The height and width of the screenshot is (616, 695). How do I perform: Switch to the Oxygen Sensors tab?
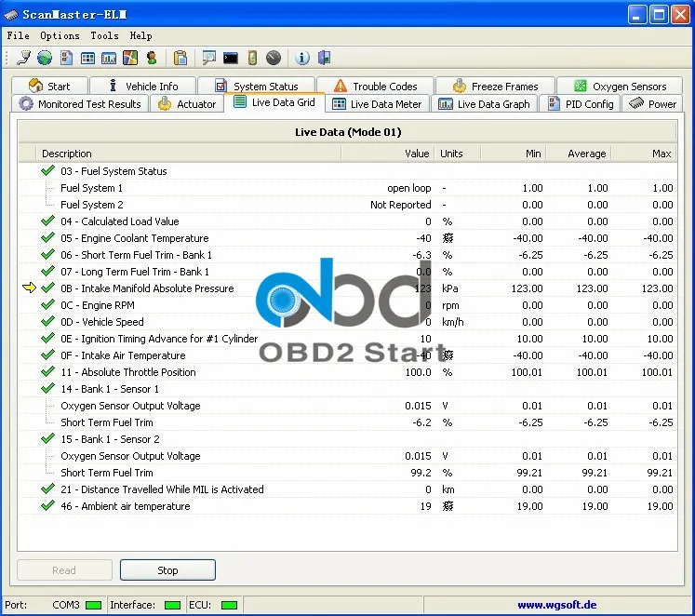620,86
